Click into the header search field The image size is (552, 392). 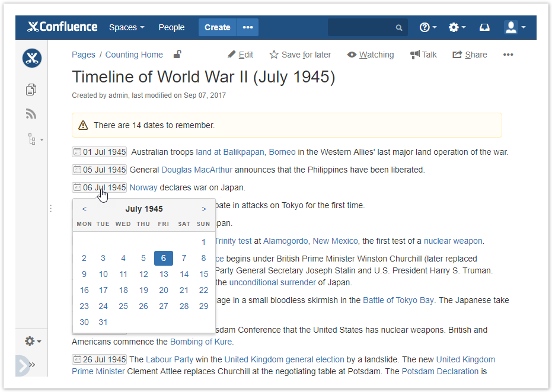pos(368,27)
